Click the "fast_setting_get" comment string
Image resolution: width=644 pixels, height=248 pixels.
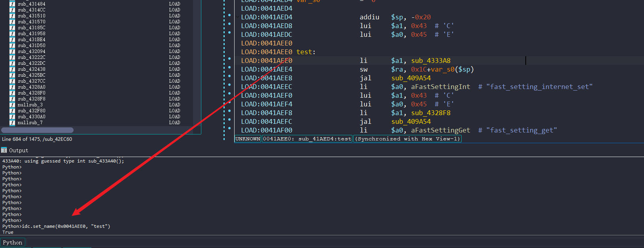(x=521, y=131)
